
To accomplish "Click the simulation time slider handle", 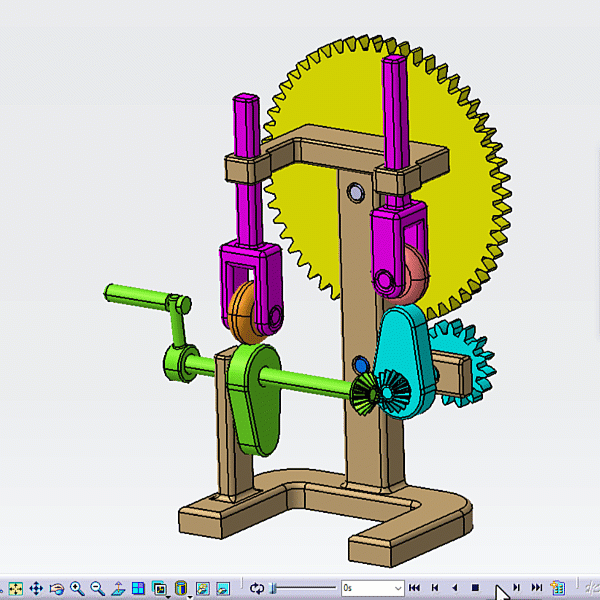I will point(274,588).
